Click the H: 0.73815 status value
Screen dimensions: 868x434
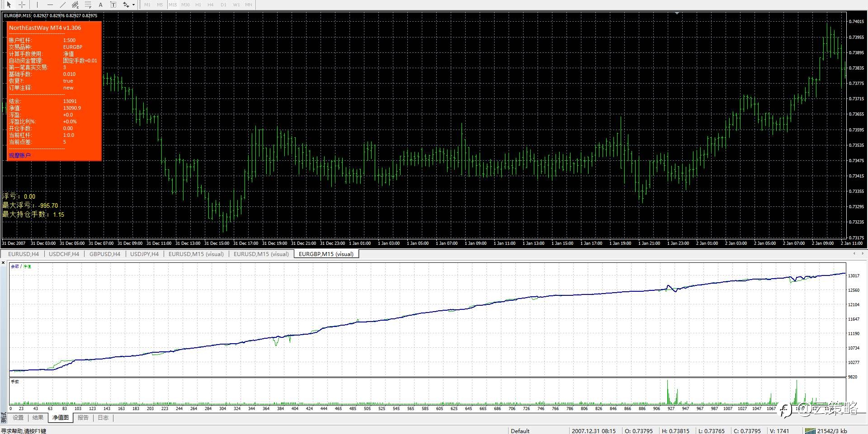click(676, 431)
